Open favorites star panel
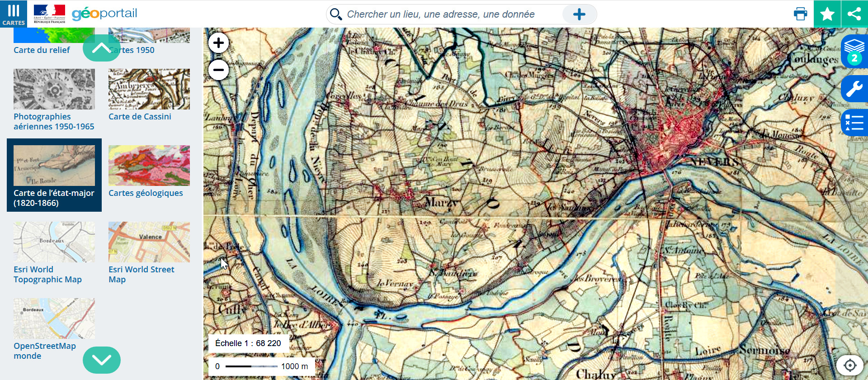This screenshot has height=380, width=868. pos(827,14)
